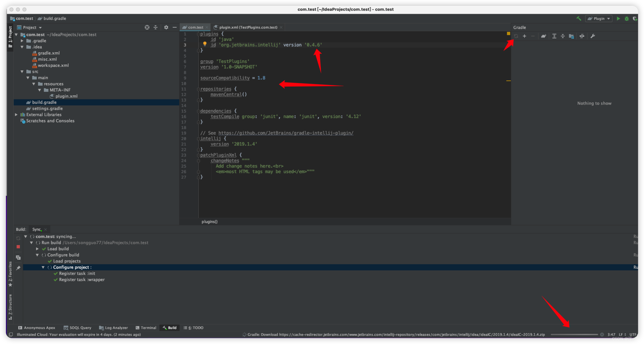644x344 pixels.
Task: Toggle the 1: Project side tab
Action: click(x=10, y=37)
